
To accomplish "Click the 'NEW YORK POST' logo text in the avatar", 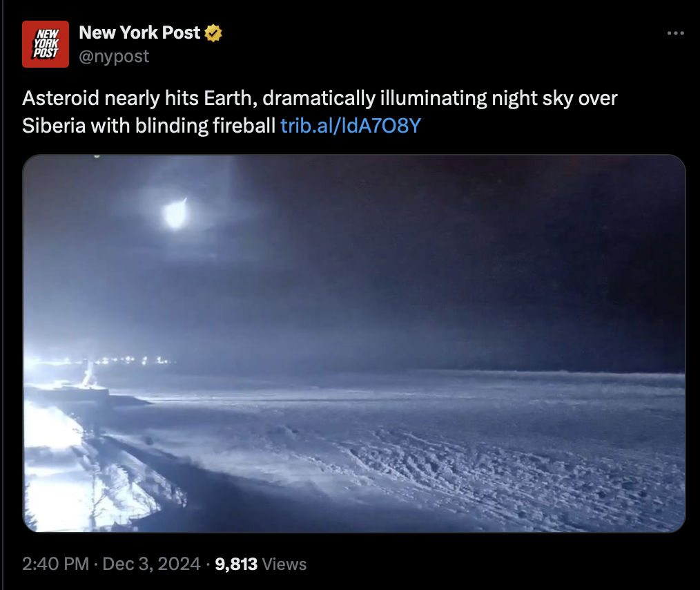I will [x=46, y=44].
